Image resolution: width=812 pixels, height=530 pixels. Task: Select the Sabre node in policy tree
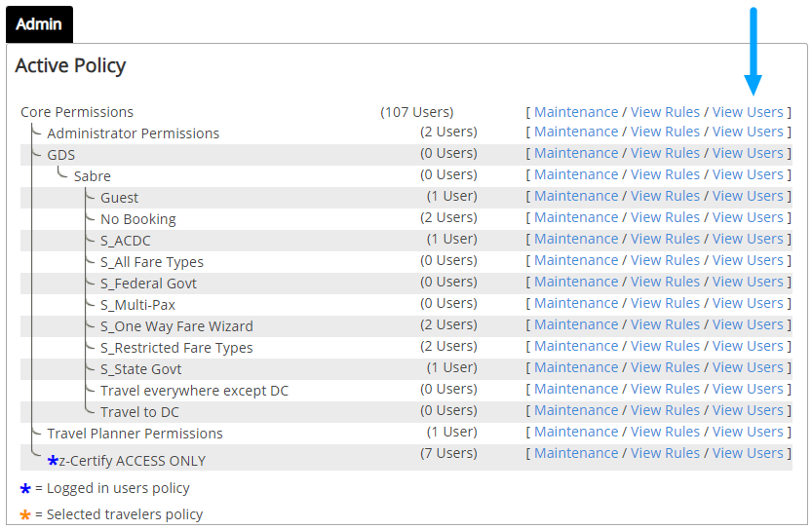pyautogui.click(x=93, y=176)
